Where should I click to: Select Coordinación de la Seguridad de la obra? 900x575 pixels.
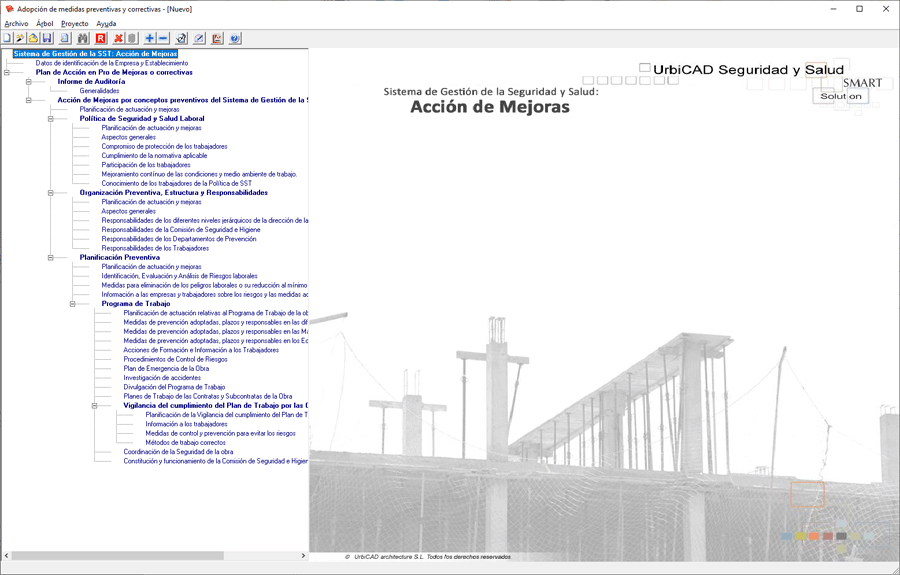pos(178,452)
